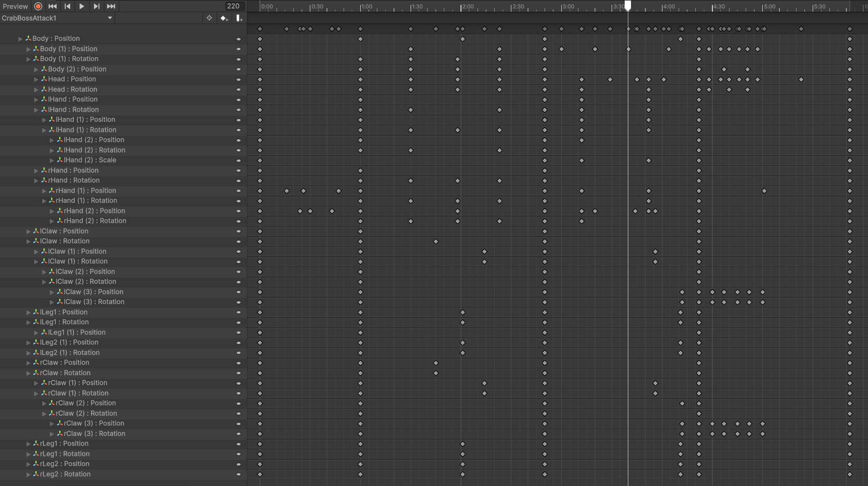Expand rLeg2 : Rotation property
Screen dimensions: 868x486
(x=28, y=474)
